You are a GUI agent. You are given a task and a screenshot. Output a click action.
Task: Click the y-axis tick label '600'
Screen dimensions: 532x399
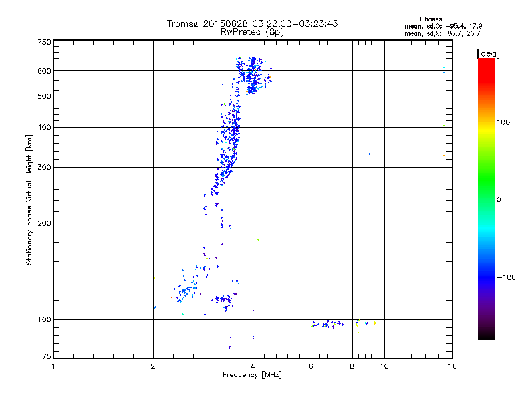tap(45, 71)
